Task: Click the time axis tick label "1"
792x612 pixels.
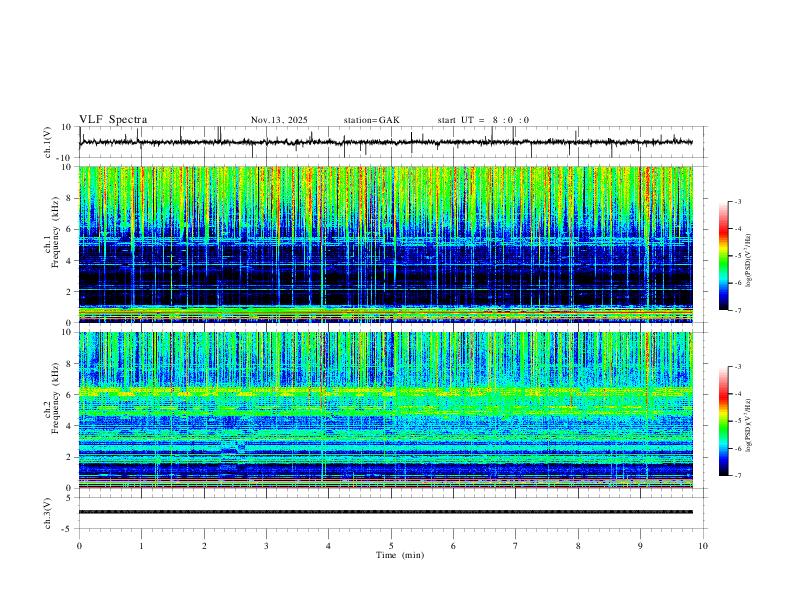Action: tap(141, 546)
